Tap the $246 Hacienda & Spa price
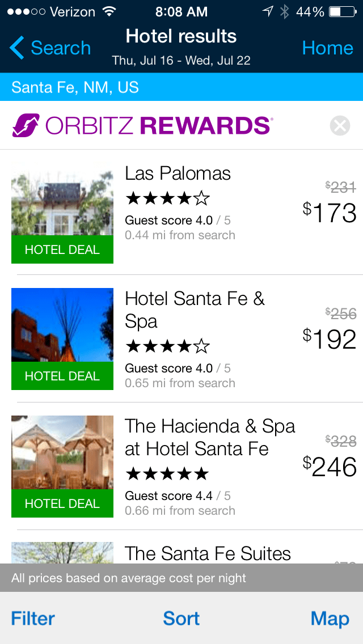This screenshot has height=644, width=363. [330, 467]
